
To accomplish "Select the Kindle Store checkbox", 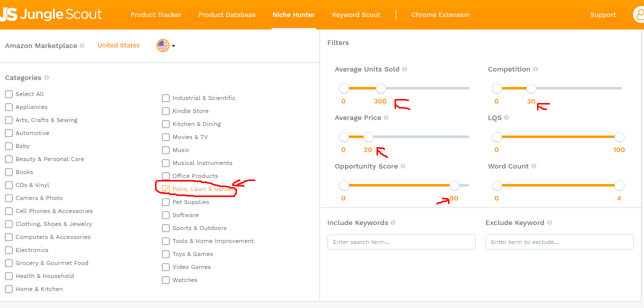I will pos(166,111).
